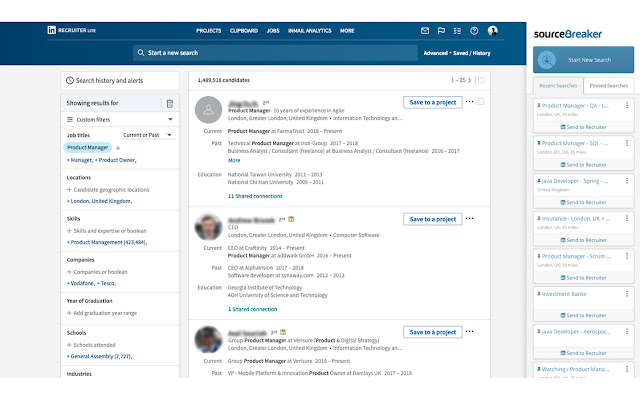Delete filters with the trash icon
This screenshot has width=640, height=400.
pos(170,104)
